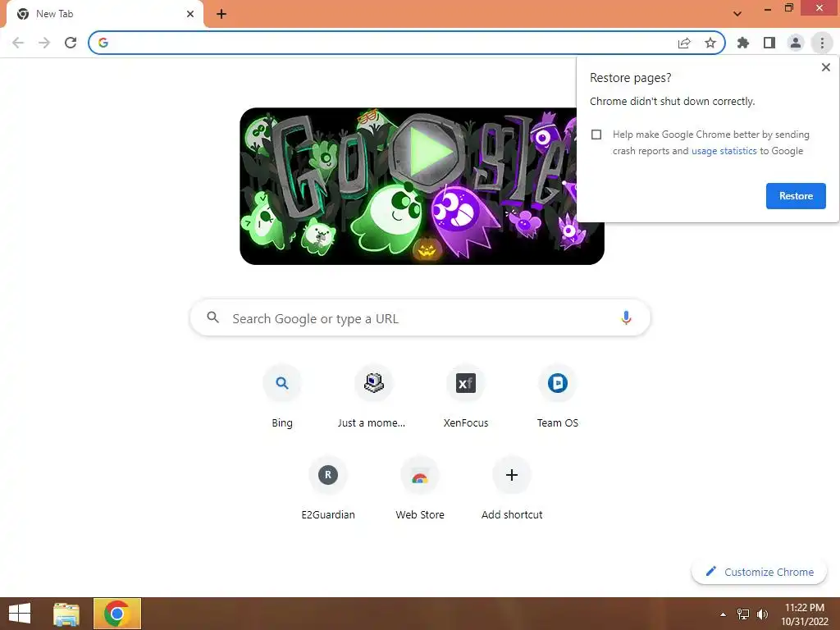Image resolution: width=840 pixels, height=630 pixels.
Task: Click the magnifier icon in search box
Action: click(212, 317)
